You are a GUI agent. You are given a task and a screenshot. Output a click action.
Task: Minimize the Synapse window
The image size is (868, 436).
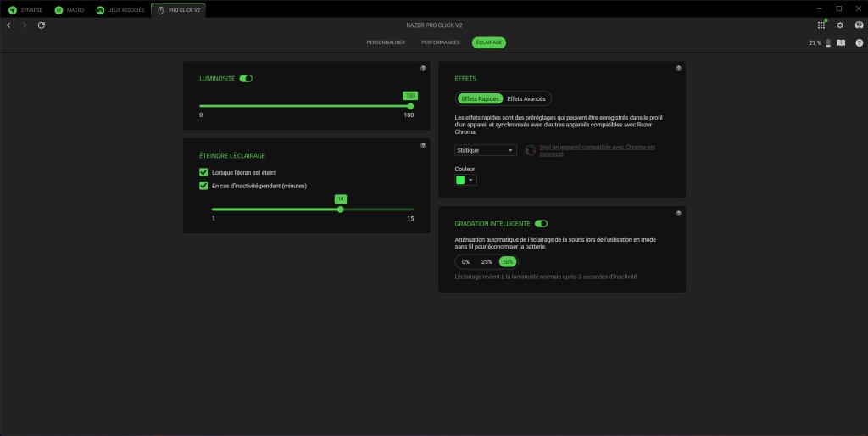820,8
